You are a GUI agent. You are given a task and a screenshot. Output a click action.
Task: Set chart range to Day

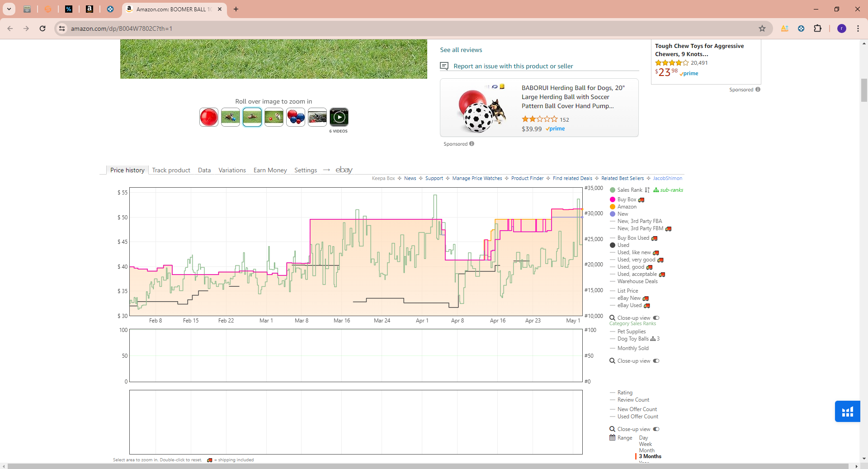click(x=643, y=438)
